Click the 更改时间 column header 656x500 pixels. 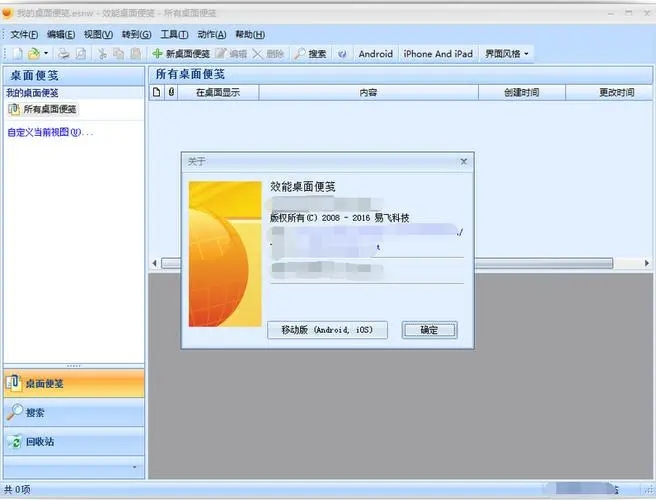point(611,92)
